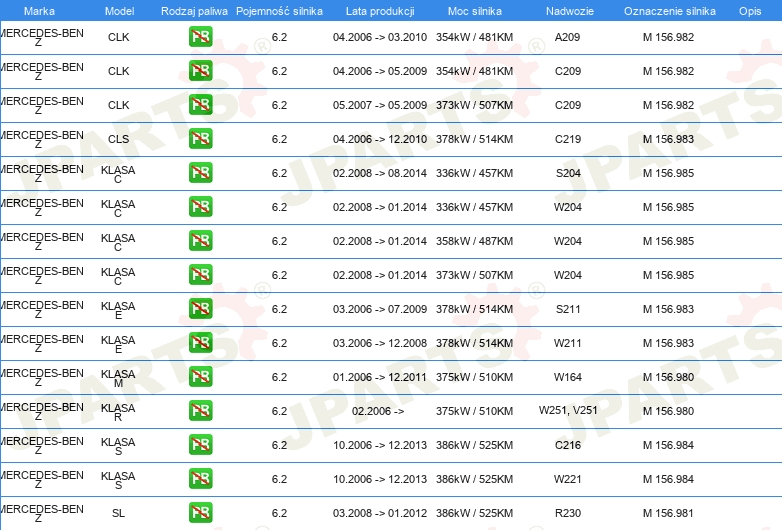Click production dates 03.2006 -> 07.2009
Viewport: 782px width, 530px height.
380,309
